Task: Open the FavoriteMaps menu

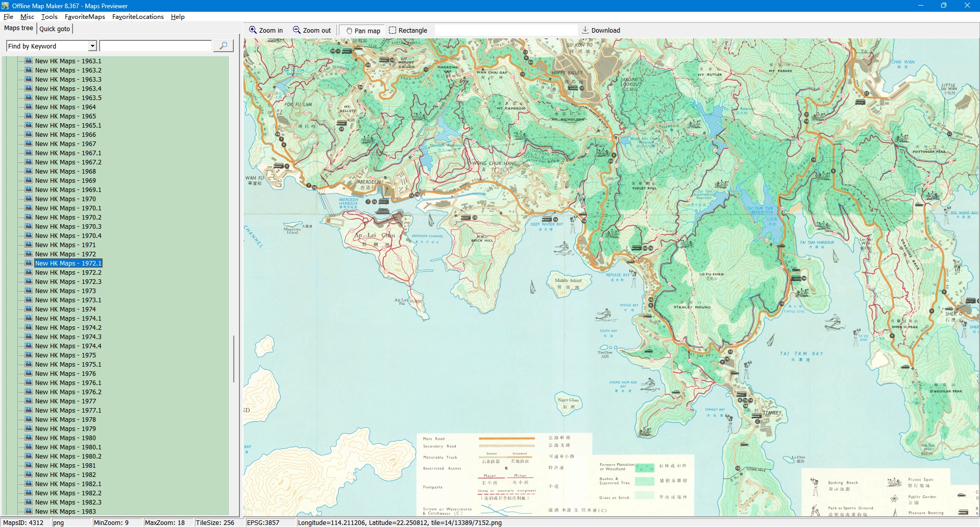Action: (x=85, y=17)
